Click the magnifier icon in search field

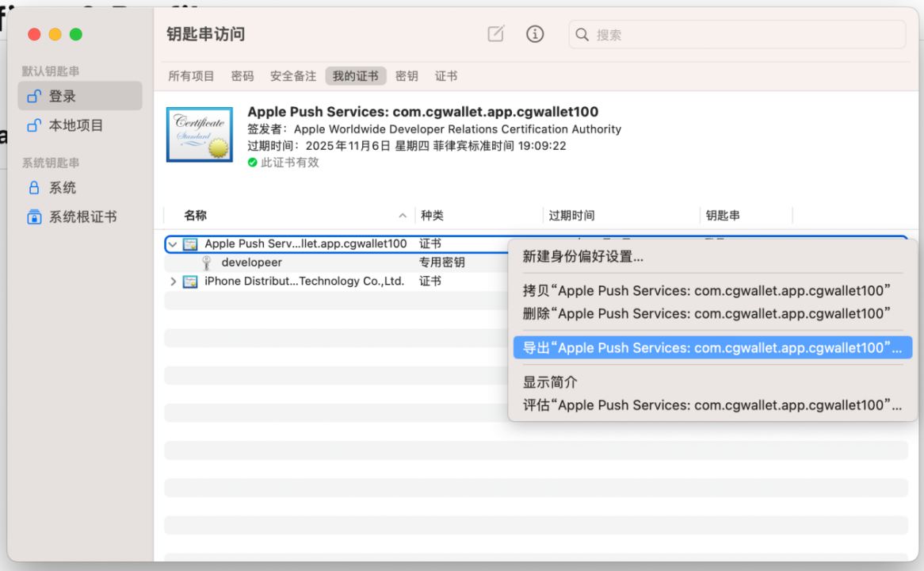(x=582, y=35)
